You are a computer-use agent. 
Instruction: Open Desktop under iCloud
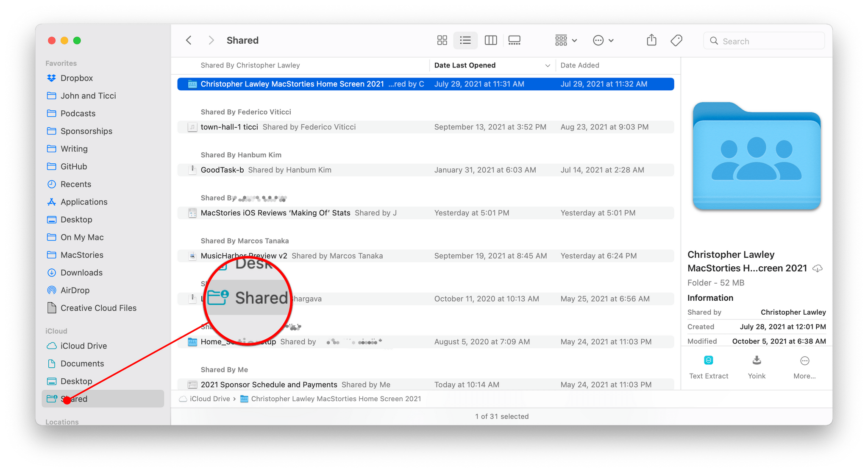coord(103,381)
